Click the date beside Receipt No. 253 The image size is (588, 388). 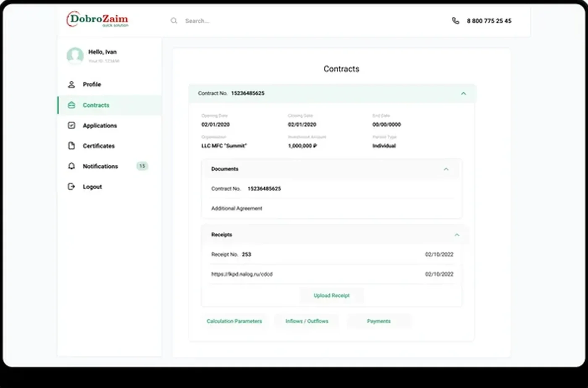tap(439, 254)
